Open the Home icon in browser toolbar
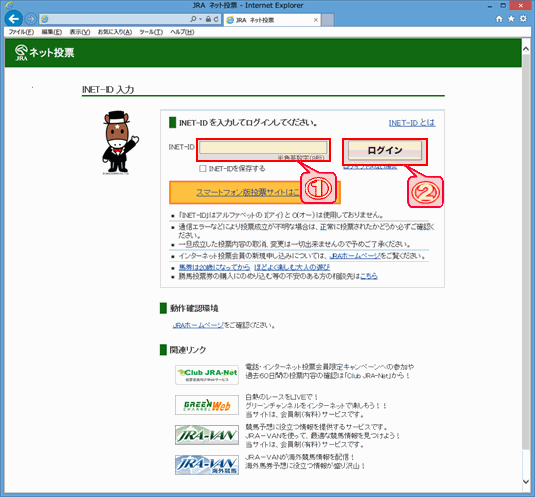 point(499,19)
